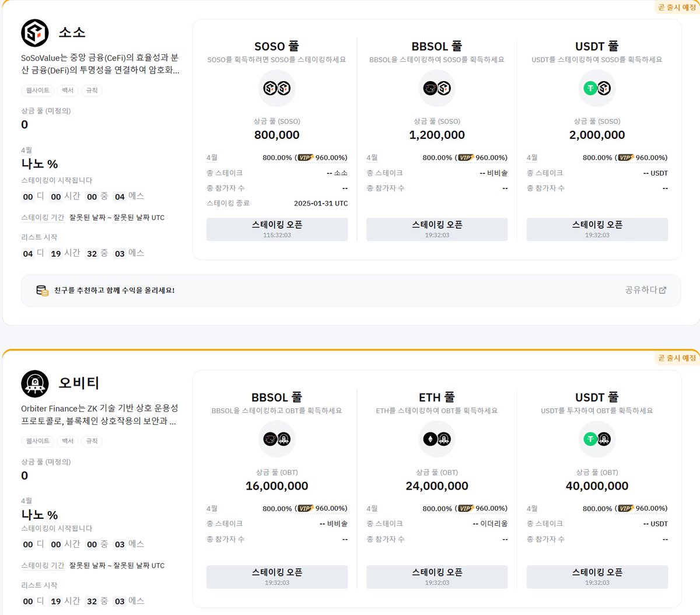Image resolution: width=700 pixels, height=615 pixels.
Task: Click the 소소 project title
Action: point(72,33)
